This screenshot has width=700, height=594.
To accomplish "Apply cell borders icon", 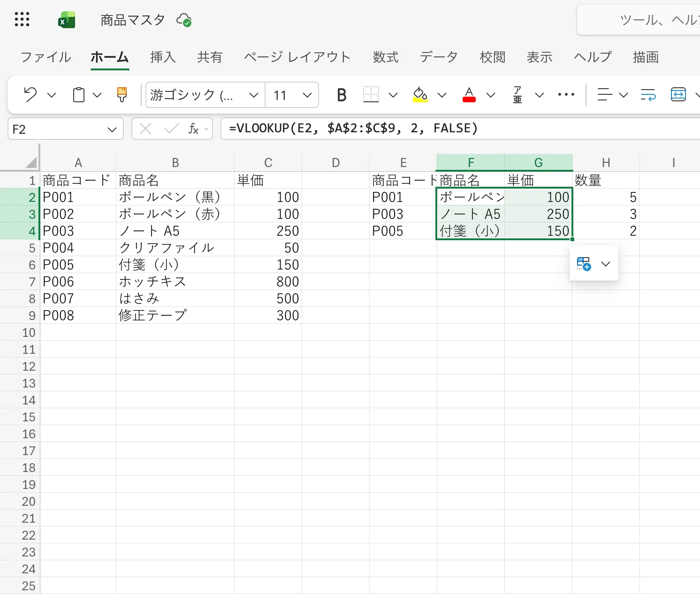I will [x=371, y=95].
